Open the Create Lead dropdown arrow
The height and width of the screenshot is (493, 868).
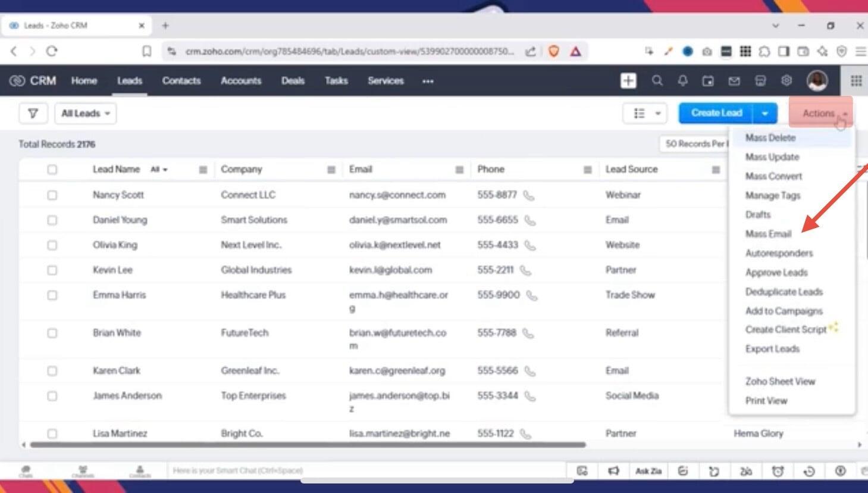765,113
